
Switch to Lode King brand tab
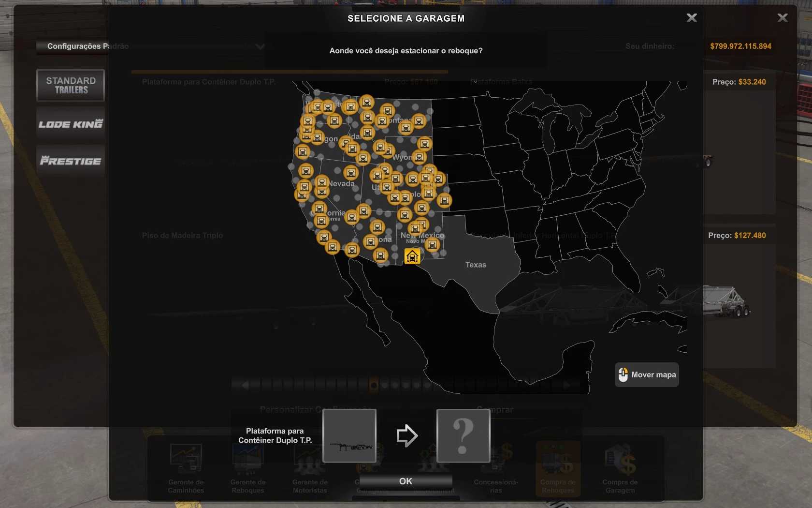(x=71, y=124)
